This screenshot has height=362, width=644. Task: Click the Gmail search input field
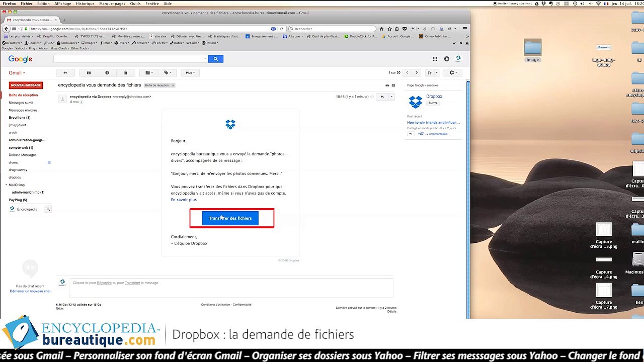130,59
